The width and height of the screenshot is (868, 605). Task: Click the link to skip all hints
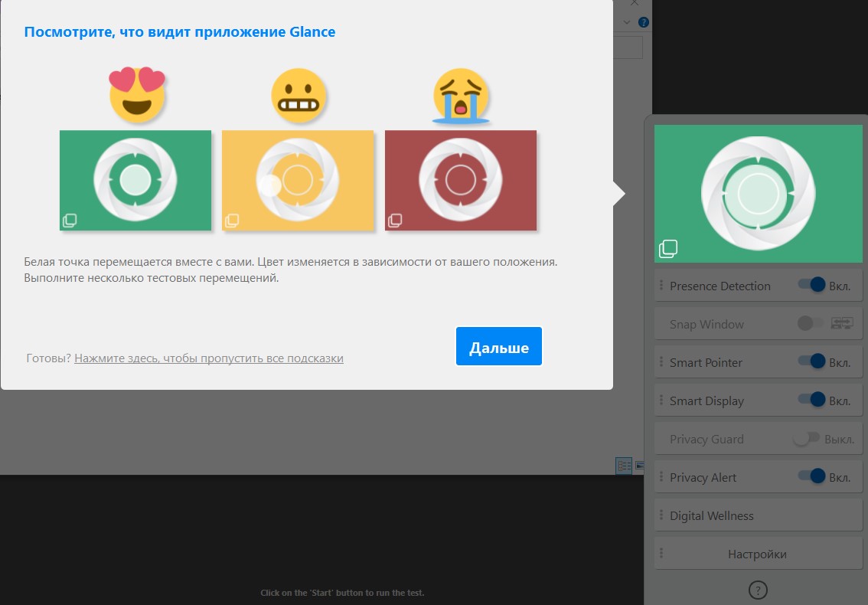(x=209, y=358)
